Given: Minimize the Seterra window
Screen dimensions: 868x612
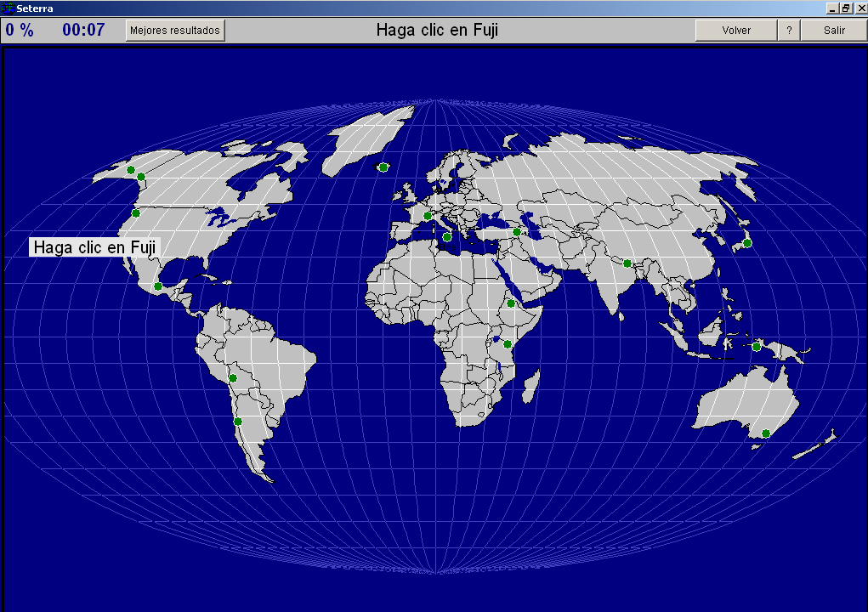Looking at the screenshot, I should (x=832, y=8).
